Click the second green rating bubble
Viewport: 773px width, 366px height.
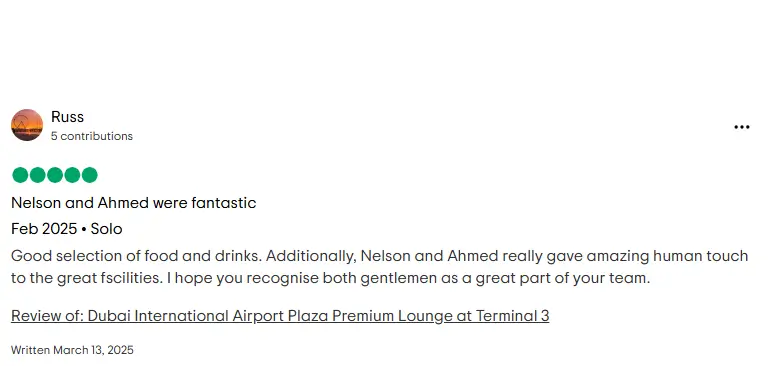tap(37, 175)
